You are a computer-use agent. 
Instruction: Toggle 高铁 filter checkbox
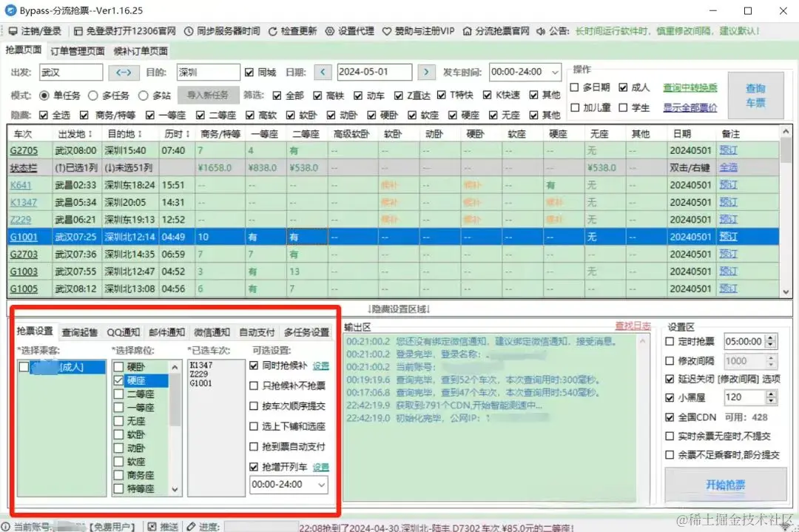click(317, 95)
